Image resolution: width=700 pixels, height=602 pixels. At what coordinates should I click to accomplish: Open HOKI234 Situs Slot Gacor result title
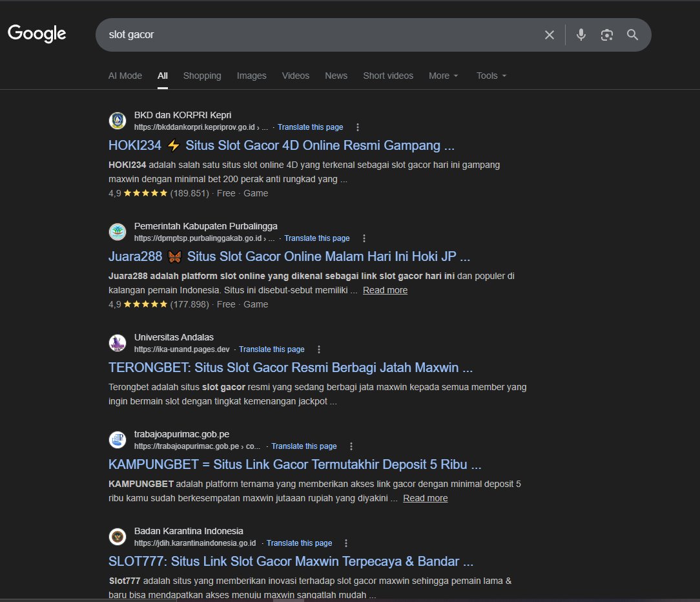tap(282, 145)
